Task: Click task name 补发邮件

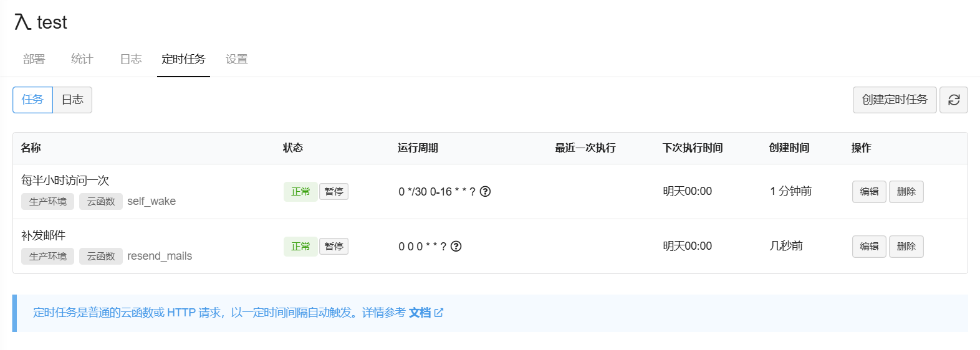Action: [x=43, y=235]
